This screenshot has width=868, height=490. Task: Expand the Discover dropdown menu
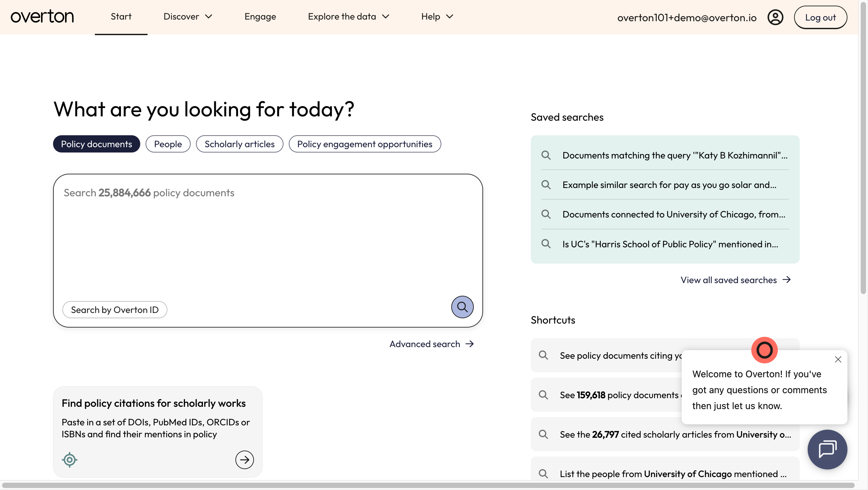click(188, 17)
